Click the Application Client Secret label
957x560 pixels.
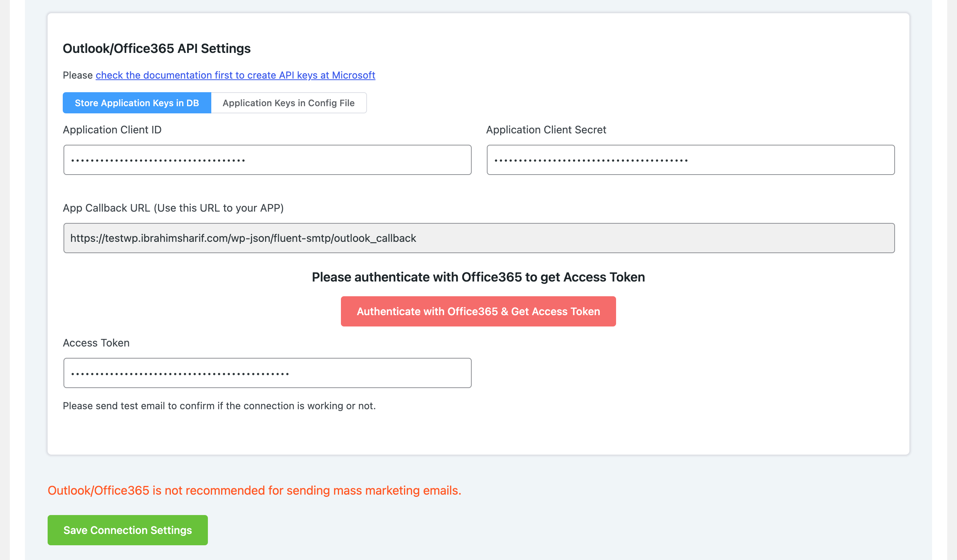click(546, 130)
